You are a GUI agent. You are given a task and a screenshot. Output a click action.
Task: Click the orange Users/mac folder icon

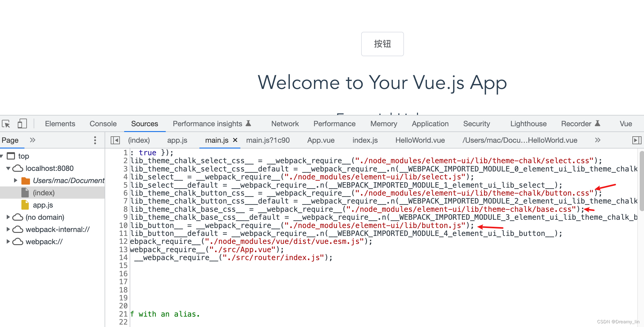point(26,181)
